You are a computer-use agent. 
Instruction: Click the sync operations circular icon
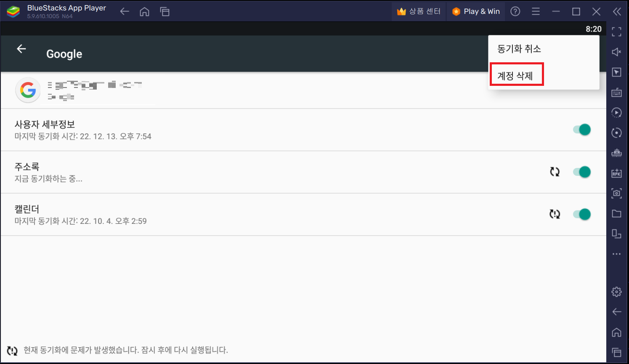[x=617, y=133]
